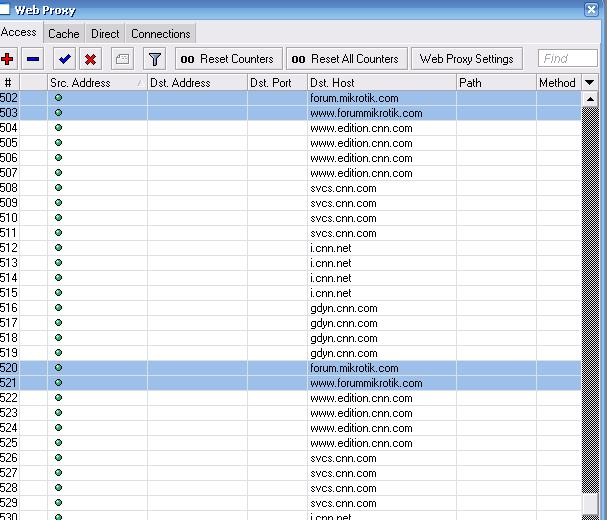Switch to the Cache tab

63,34
